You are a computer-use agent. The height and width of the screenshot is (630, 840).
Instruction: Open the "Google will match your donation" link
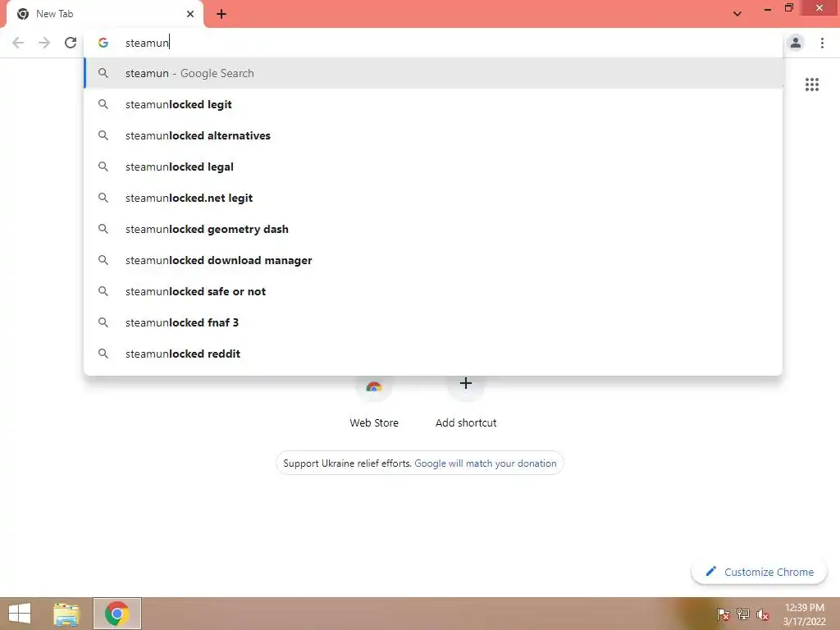(x=486, y=463)
